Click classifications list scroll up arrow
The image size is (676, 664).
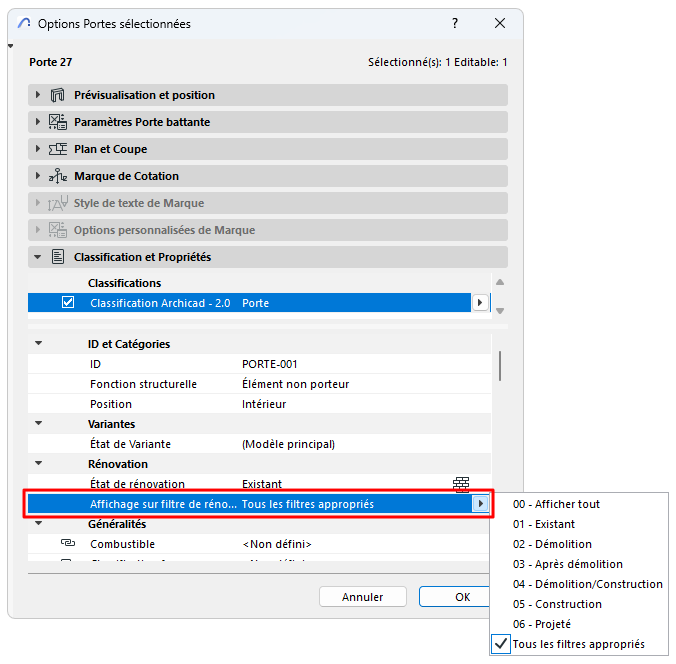click(500, 282)
